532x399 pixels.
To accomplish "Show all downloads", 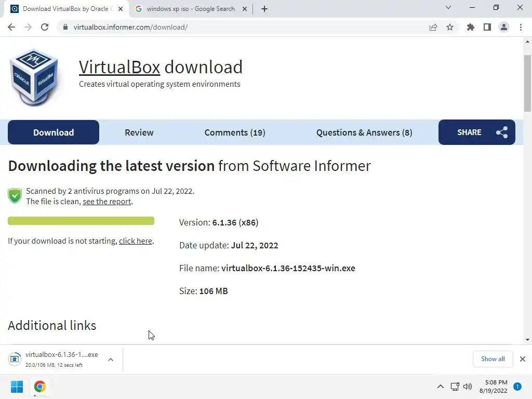I will point(493,359).
